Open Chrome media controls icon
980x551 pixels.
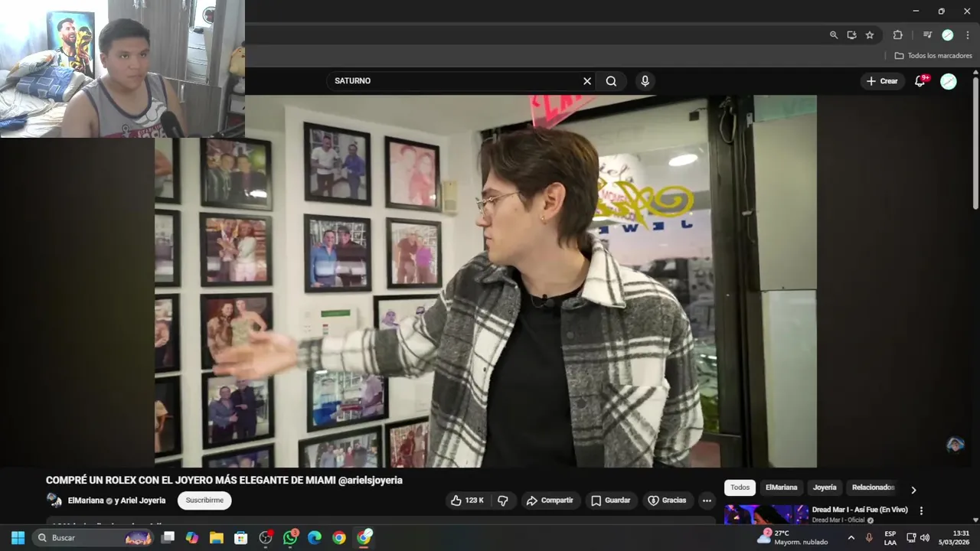click(x=927, y=35)
